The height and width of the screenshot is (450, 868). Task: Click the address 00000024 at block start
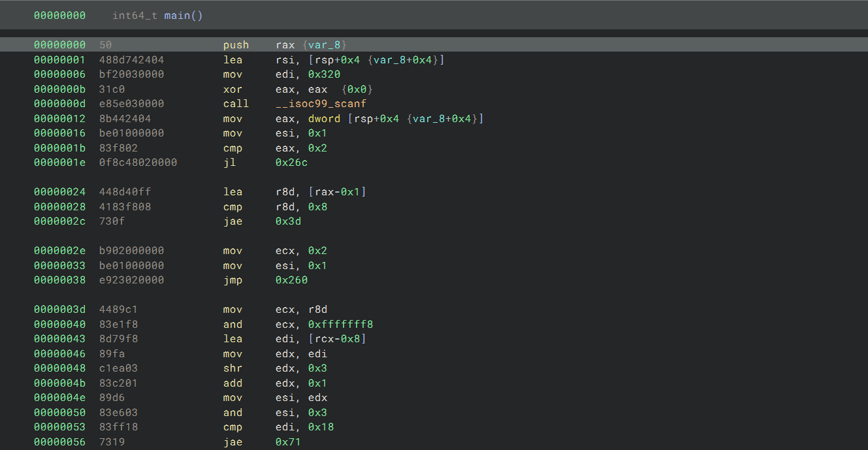(59, 192)
